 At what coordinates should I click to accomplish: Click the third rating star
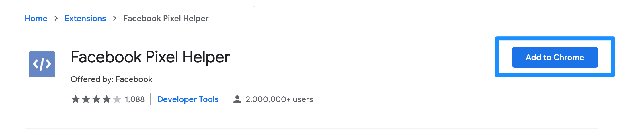coord(96,99)
